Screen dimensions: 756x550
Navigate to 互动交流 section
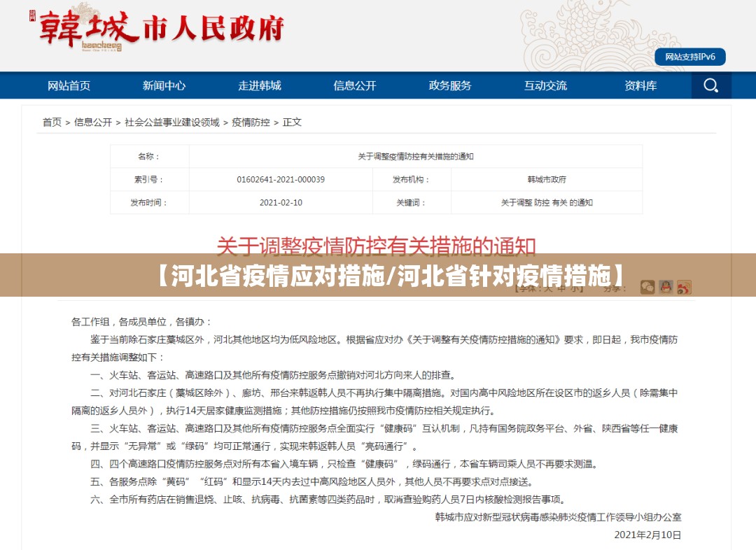545,85
